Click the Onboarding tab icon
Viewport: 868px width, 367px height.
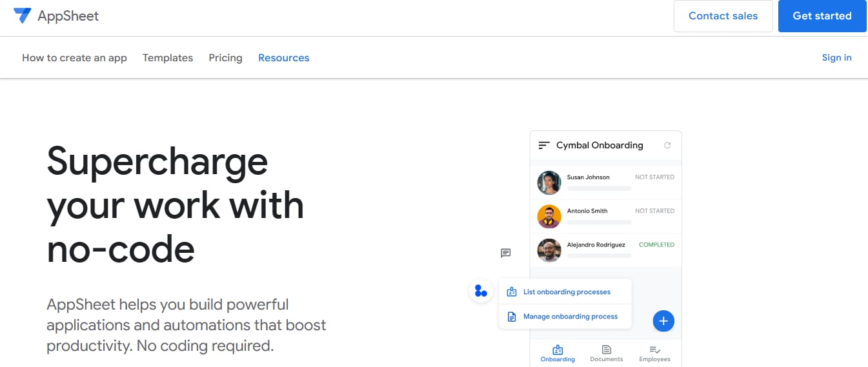(x=558, y=350)
